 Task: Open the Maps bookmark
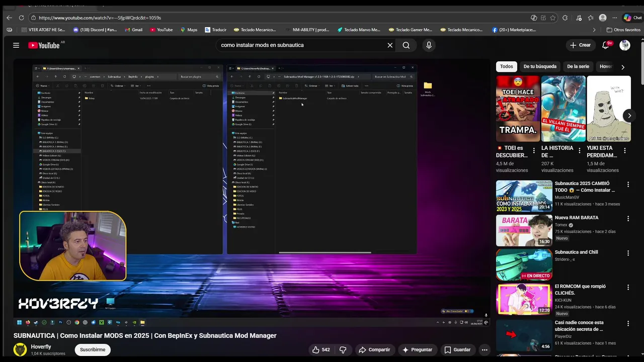pos(189,30)
